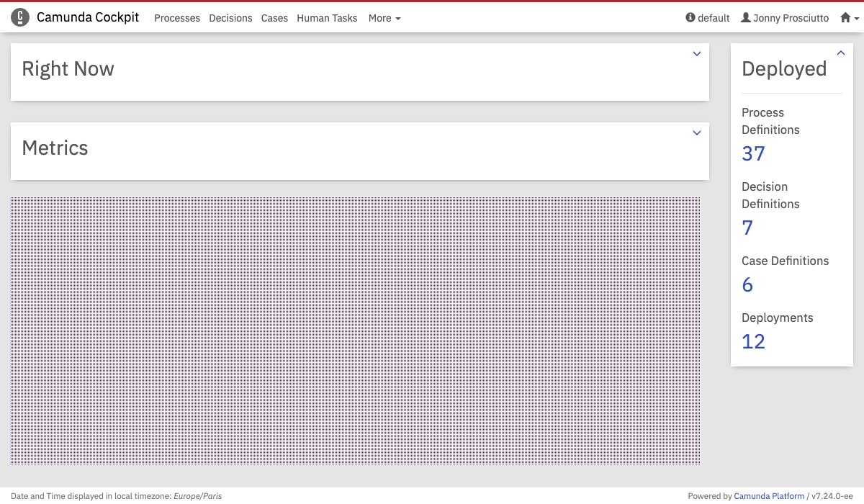Click the engine info icon beside default
The image size is (864, 504).
click(x=690, y=18)
